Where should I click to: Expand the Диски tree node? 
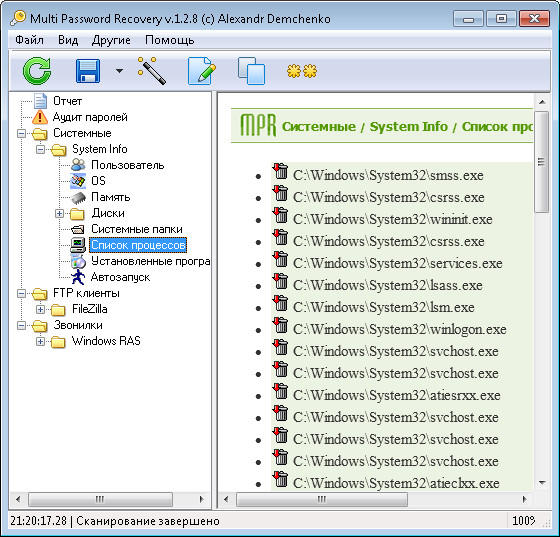coord(59,214)
